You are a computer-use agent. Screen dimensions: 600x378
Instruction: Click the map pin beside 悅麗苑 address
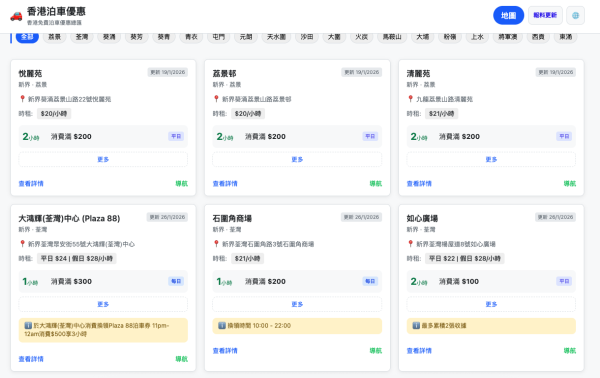[22, 99]
